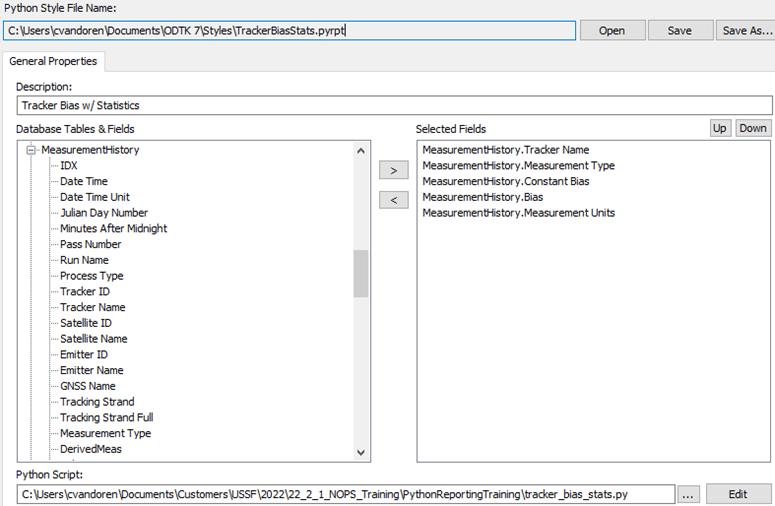Select MeasurementHistory.Measurement Units in Selected Fields
Viewport: 775px width, 506px height.
click(518, 213)
